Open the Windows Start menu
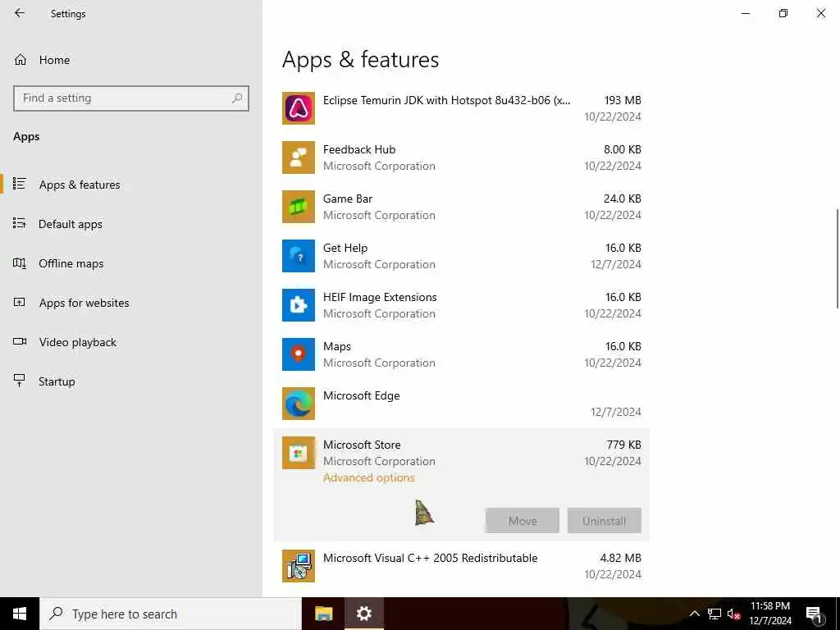Image resolution: width=840 pixels, height=630 pixels. pos(20,614)
